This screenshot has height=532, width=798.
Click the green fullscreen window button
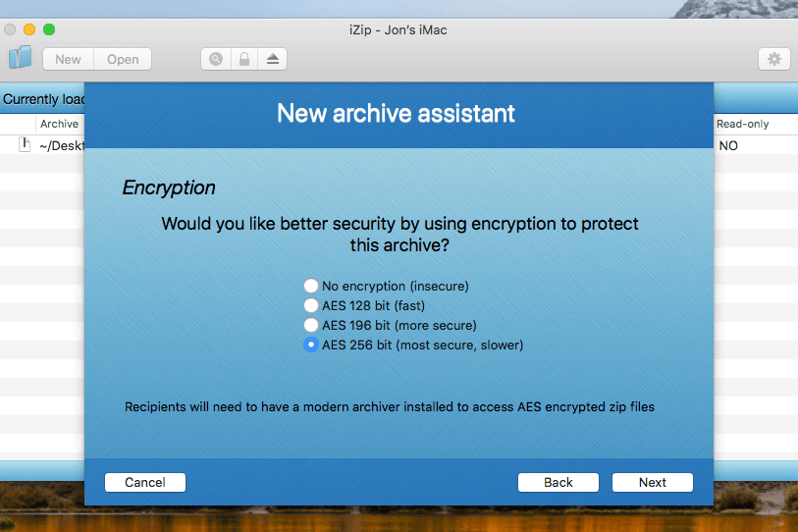(x=50, y=29)
